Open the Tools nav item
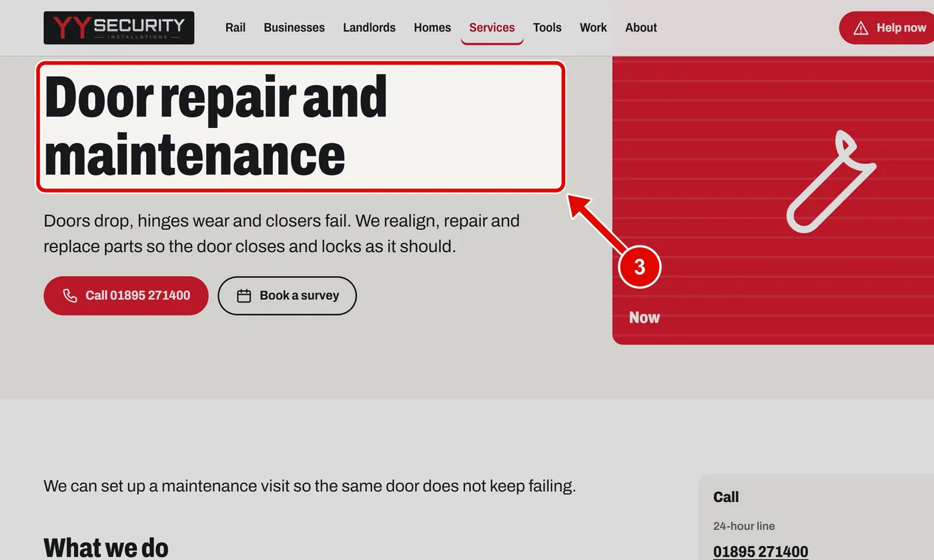Viewport: 934px width, 560px height. (x=547, y=28)
